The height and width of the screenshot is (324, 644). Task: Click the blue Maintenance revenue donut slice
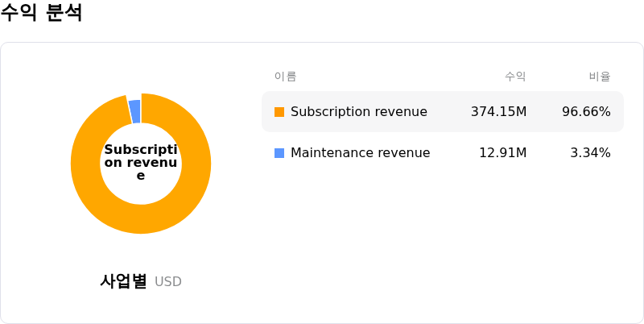134,111
